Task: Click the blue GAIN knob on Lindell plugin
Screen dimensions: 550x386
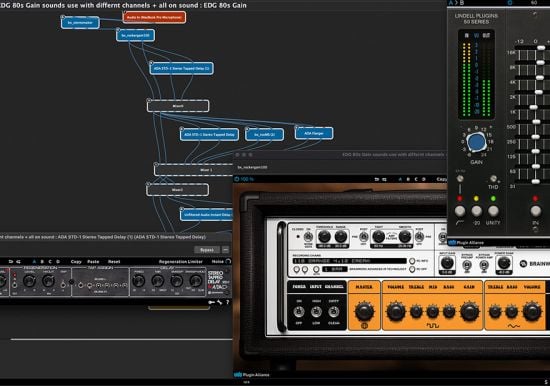Action: [476, 142]
